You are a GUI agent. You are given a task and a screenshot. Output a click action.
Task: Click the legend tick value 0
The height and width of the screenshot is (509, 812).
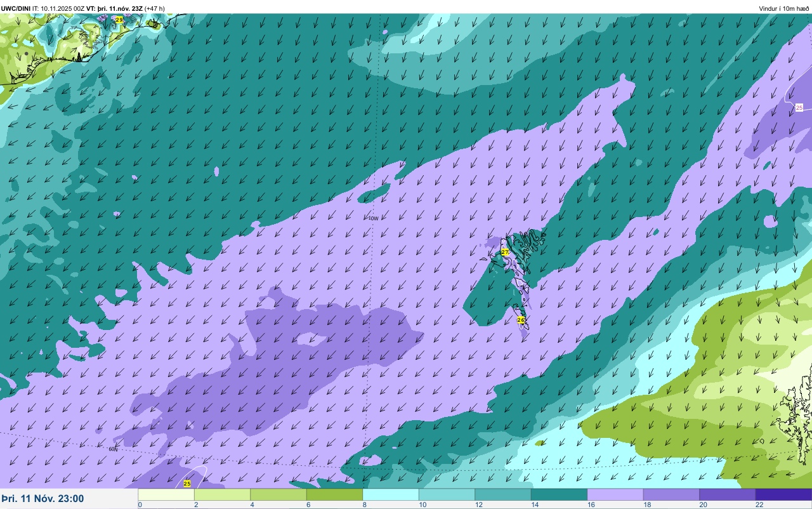click(x=140, y=505)
